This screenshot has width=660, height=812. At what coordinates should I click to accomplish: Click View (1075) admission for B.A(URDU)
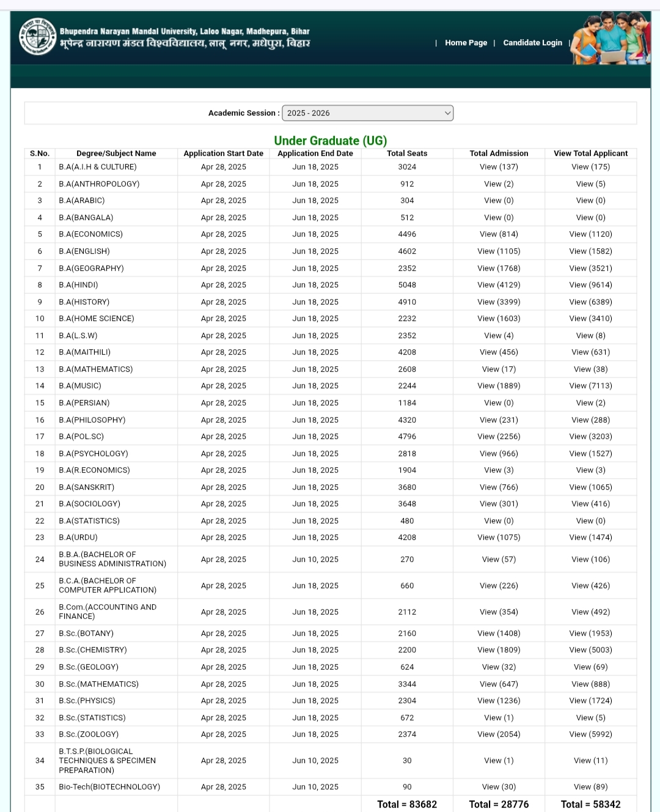pos(499,537)
